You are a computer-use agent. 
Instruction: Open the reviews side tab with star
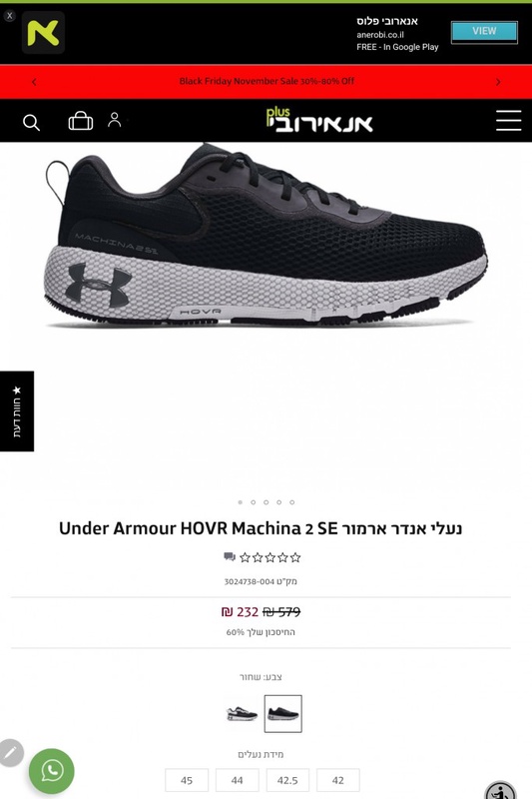click(x=17, y=410)
